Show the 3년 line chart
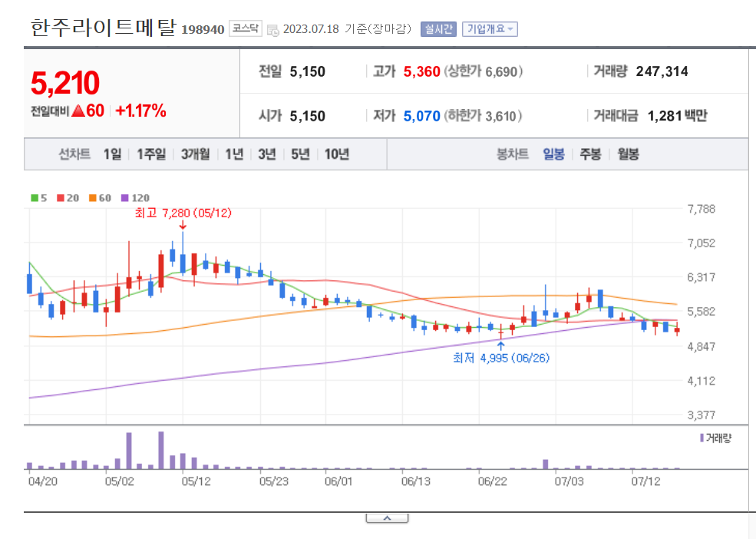The height and width of the screenshot is (539, 756). 266,154
